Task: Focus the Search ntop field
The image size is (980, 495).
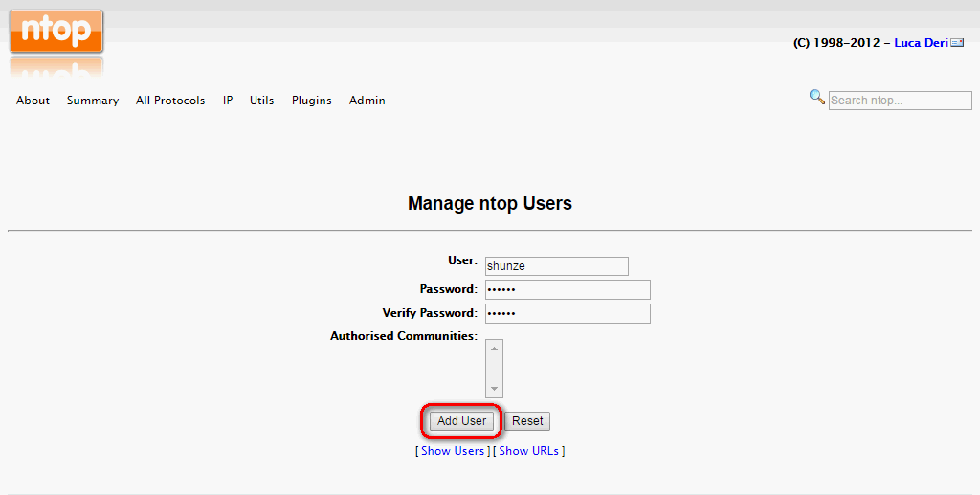Action: [x=900, y=101]
